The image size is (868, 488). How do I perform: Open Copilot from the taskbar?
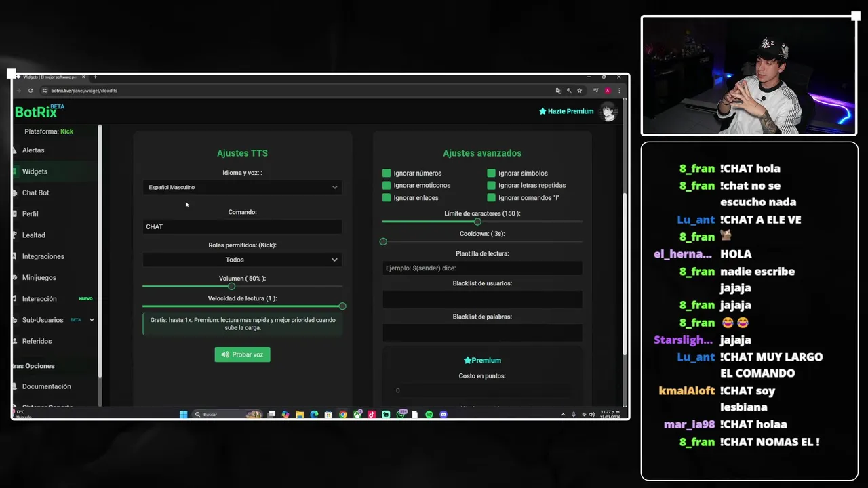point(285,414)
